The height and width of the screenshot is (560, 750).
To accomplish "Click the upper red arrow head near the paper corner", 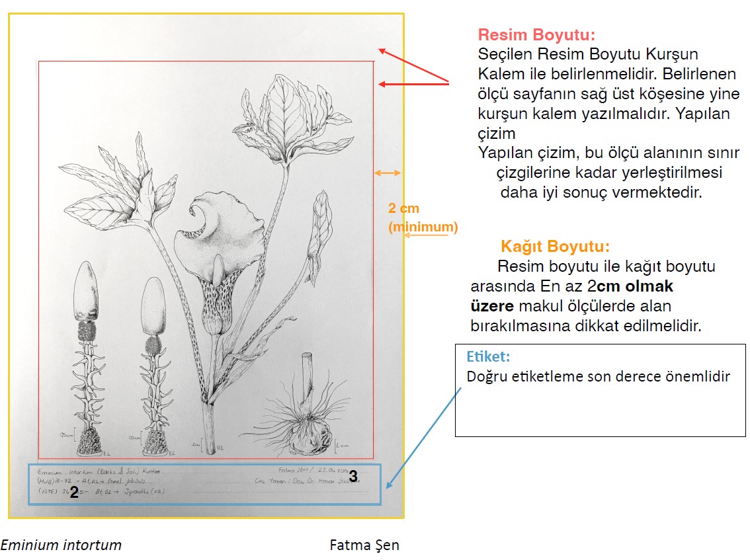I will click(383, 52).
